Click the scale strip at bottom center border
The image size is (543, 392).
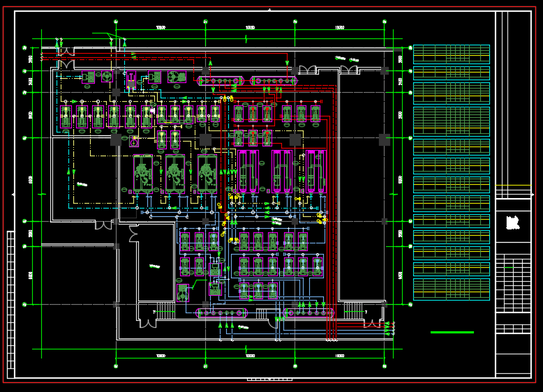coord(269,379)
